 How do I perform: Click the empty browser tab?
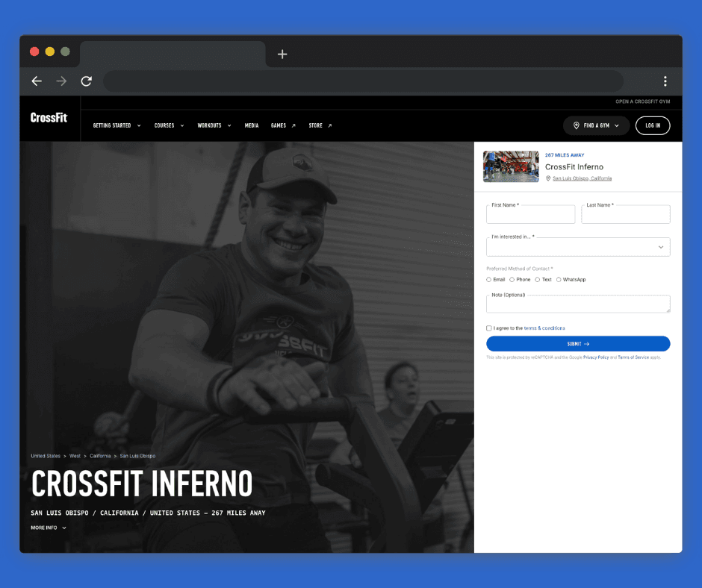[173, 54]
